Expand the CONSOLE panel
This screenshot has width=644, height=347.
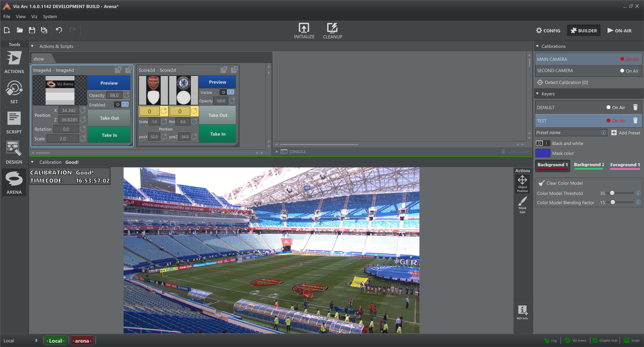click(277, 151)
